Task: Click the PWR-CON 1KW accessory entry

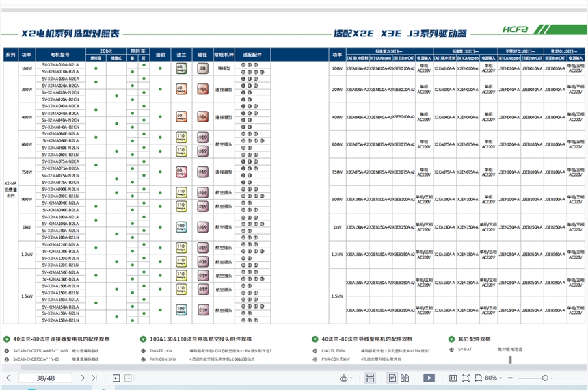Action: tap(163, 359)
